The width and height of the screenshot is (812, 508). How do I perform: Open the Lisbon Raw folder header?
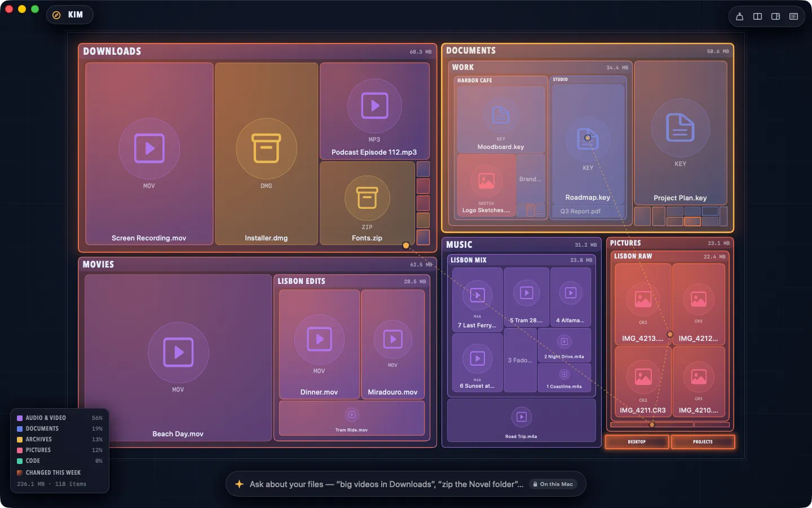tap(670, 256)
